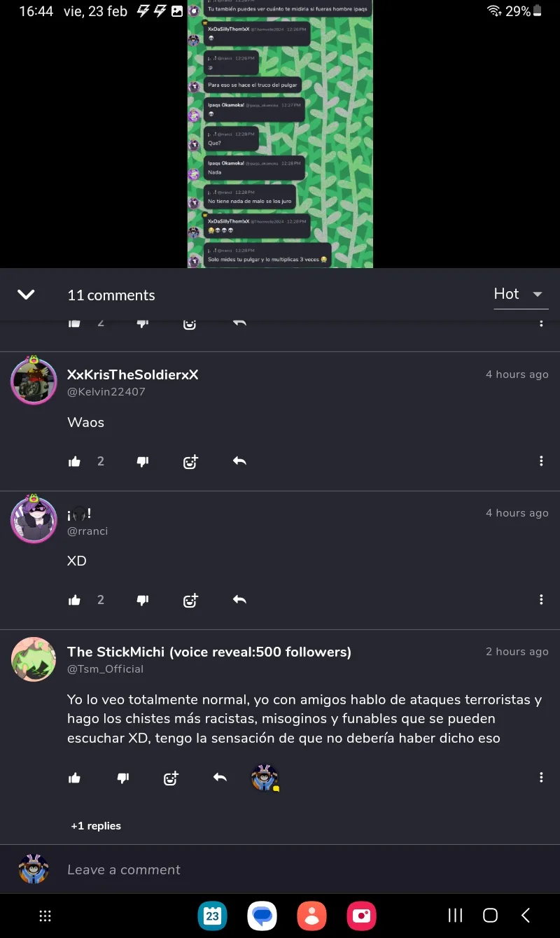Reply to The StickMichi's comment
560x938 pixels.
pyautogui.click(x=220, y=778)
